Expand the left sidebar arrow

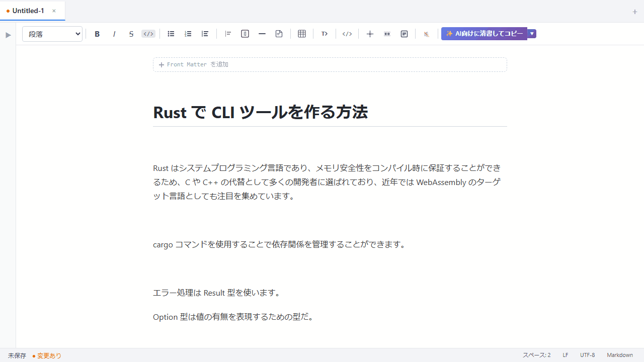[8, 35]
